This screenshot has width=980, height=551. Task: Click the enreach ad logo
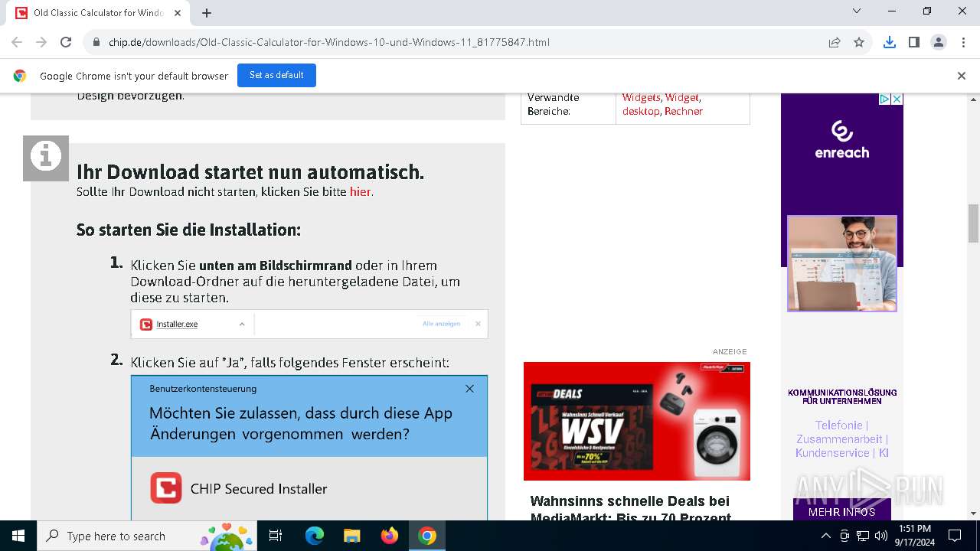[841, 139]
